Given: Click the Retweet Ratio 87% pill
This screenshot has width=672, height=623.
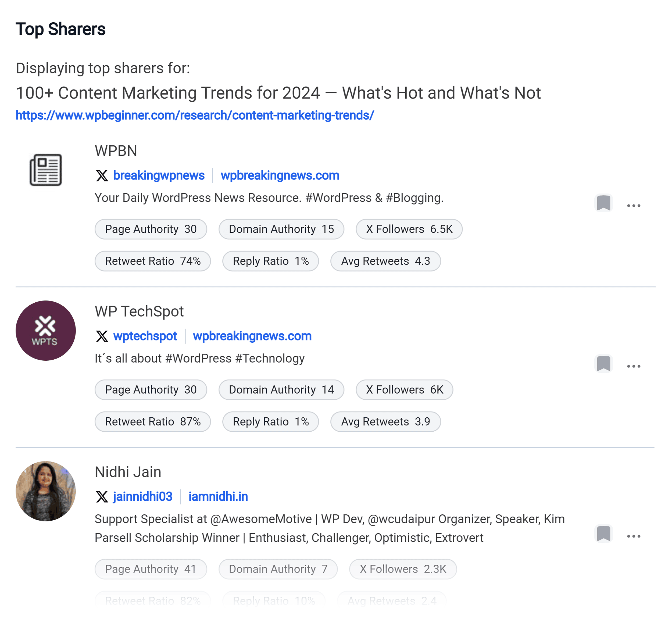Looking at the screenshot, I should [x=153, y=422].
